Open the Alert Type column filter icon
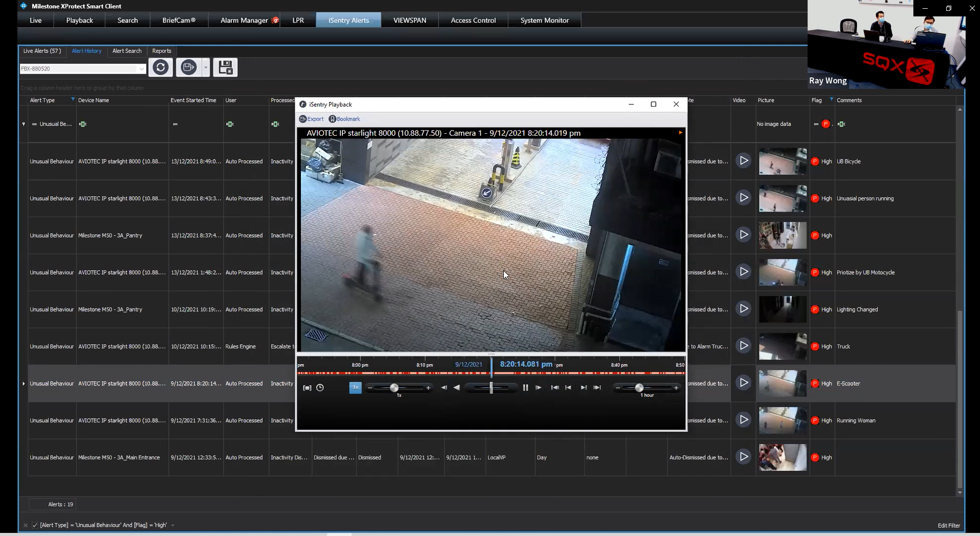 tap(73, 99)
